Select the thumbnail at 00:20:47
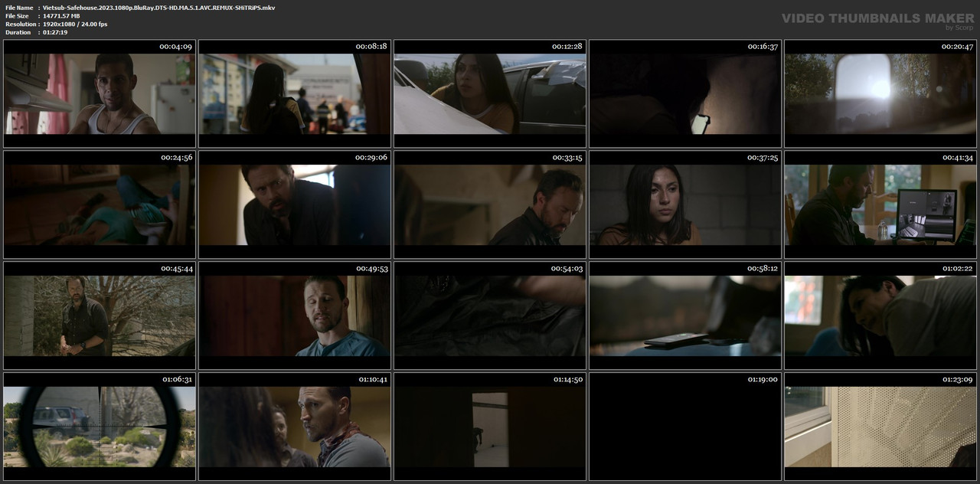 pos(880,93)
